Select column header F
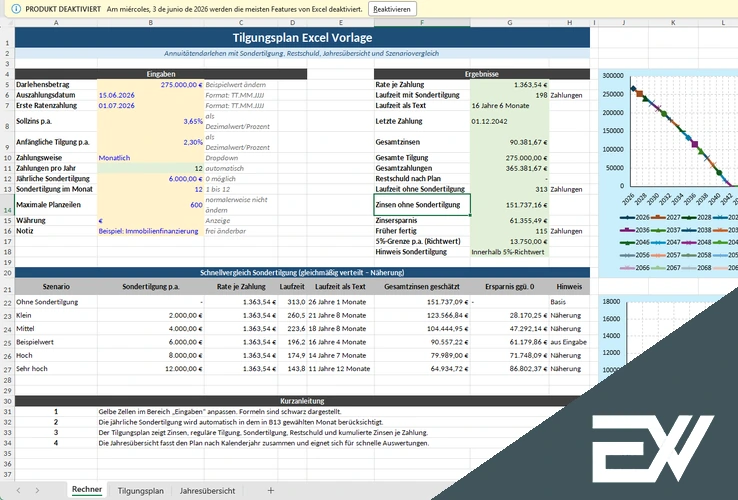The height and width of the screenshot is (500, 738). [422, 23]
